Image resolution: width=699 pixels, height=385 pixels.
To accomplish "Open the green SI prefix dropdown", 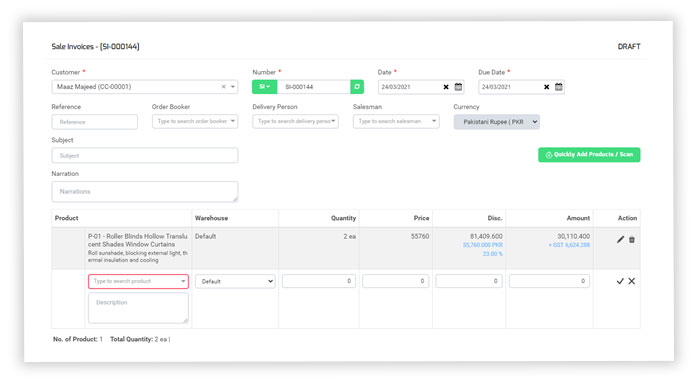I will (x=265, y=87).
